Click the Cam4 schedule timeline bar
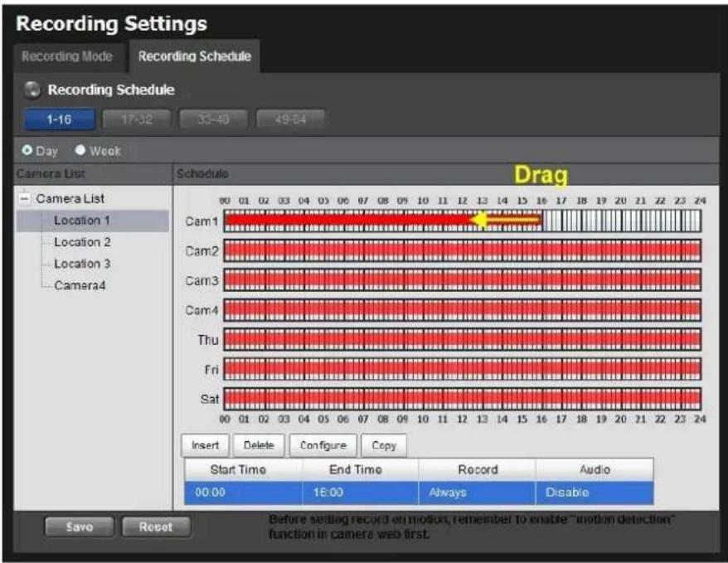This screenshot has width=728, height=563. (x=463, y=310)
